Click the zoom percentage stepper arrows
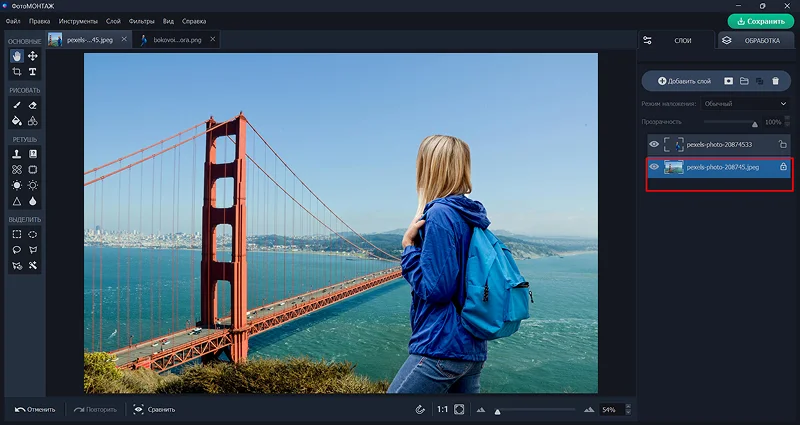 point(628,409)
